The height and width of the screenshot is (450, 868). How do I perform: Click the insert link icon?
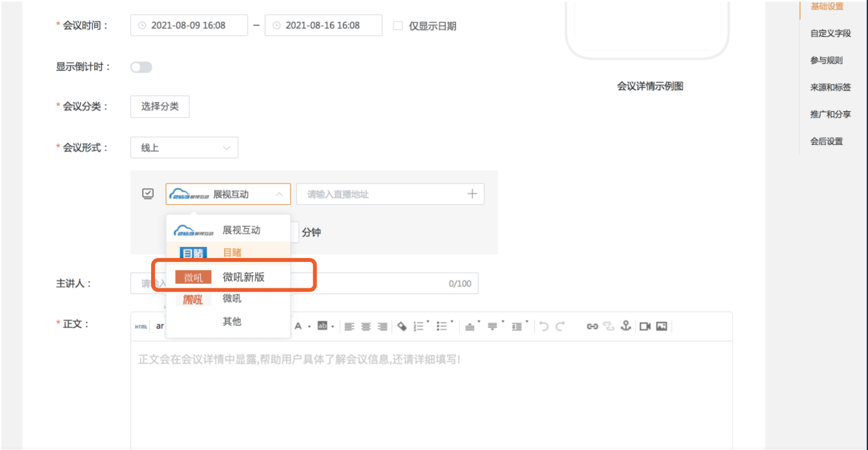592,327
